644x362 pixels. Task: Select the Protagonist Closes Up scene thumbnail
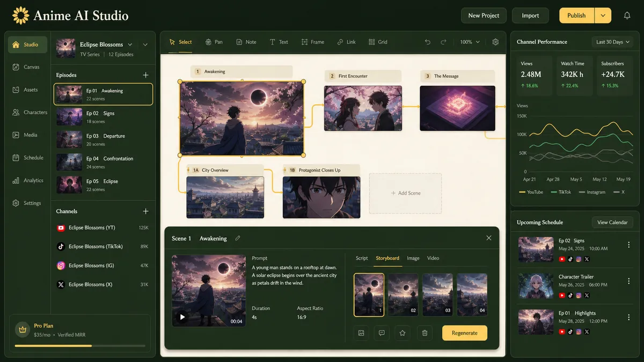tap(322, 197)
